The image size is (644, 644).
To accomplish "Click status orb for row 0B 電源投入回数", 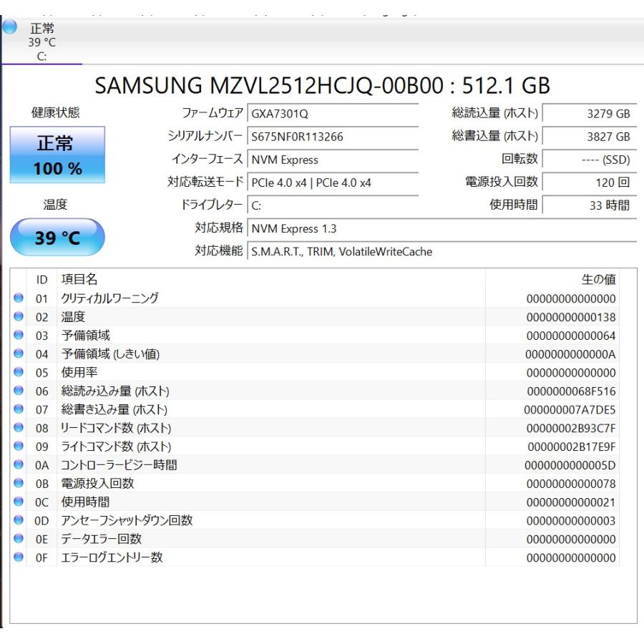I will point(19,482).
